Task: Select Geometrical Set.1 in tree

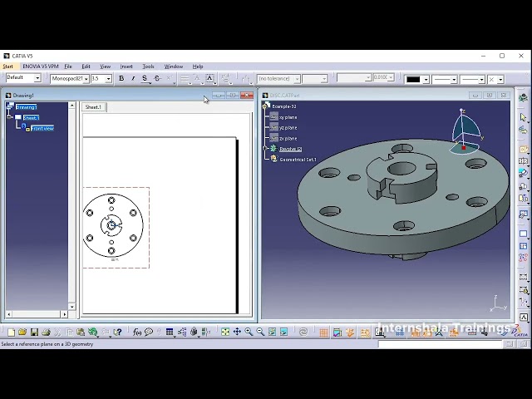Action: [x=298, y=159]
